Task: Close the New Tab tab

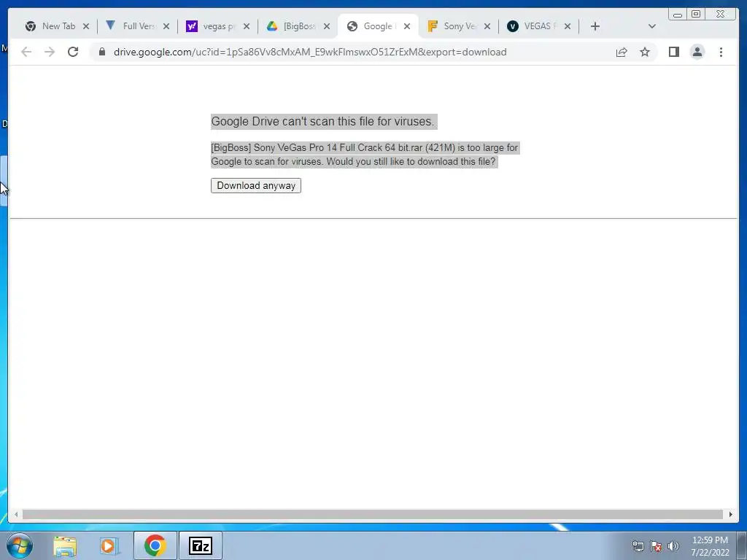Action: (x=86, y=26)
